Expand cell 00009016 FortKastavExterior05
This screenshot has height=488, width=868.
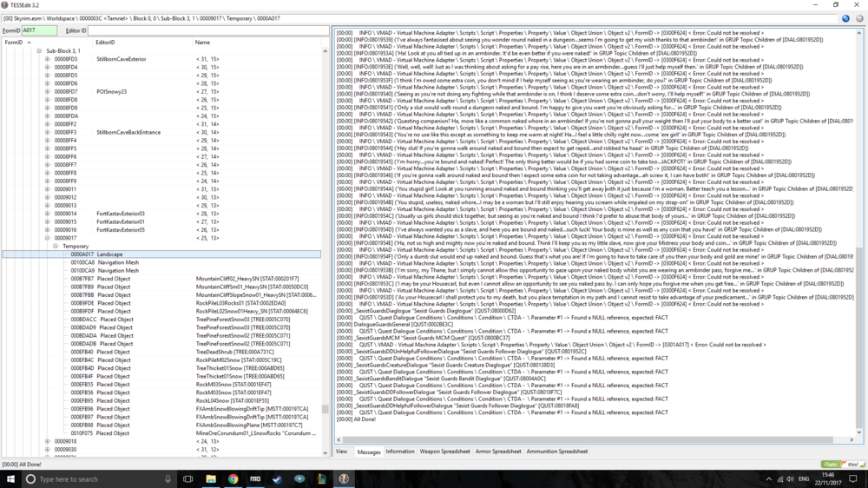click(47, 230)
